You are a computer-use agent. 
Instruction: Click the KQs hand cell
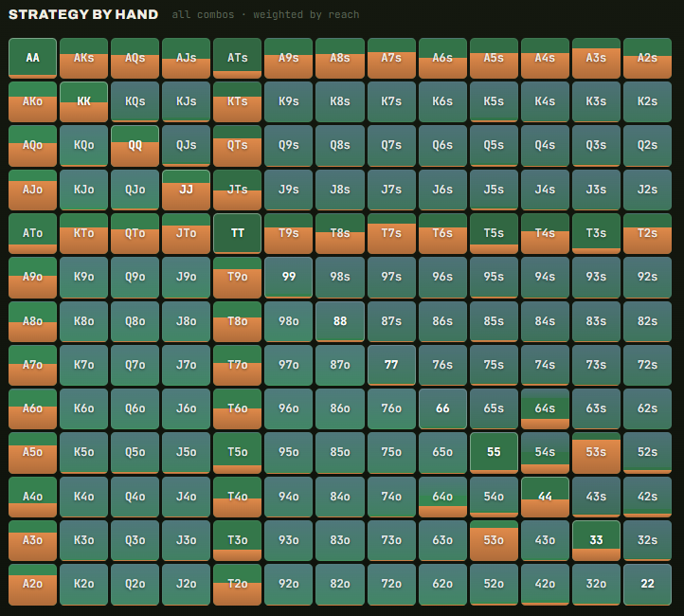[135, 101]
